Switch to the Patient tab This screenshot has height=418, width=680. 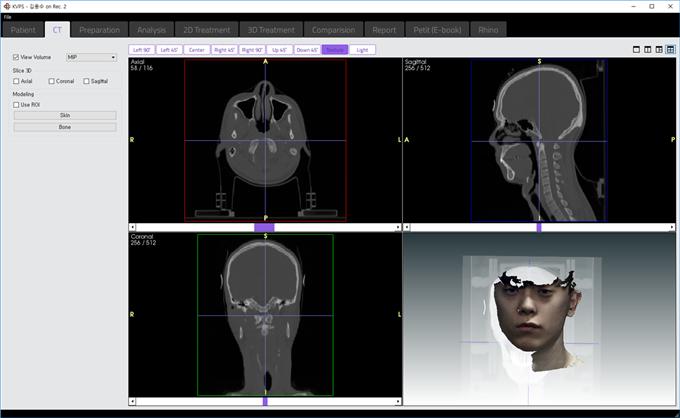(23, 30)
